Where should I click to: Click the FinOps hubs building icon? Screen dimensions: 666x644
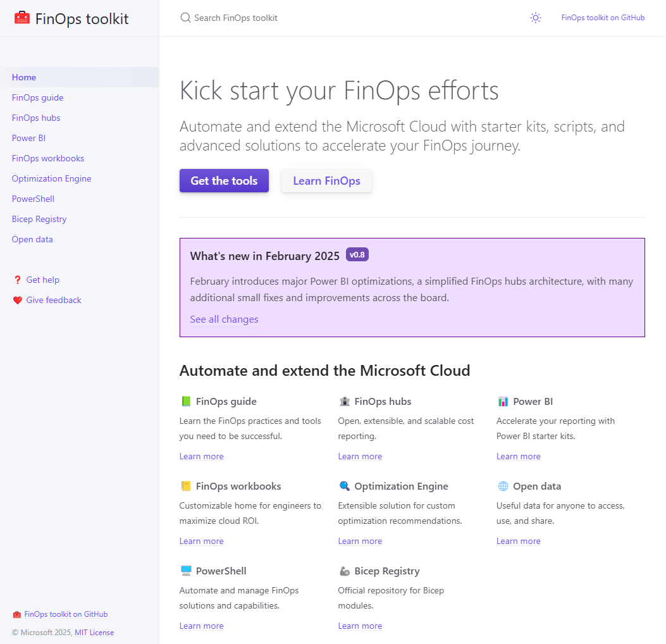(x=345, y=402)
